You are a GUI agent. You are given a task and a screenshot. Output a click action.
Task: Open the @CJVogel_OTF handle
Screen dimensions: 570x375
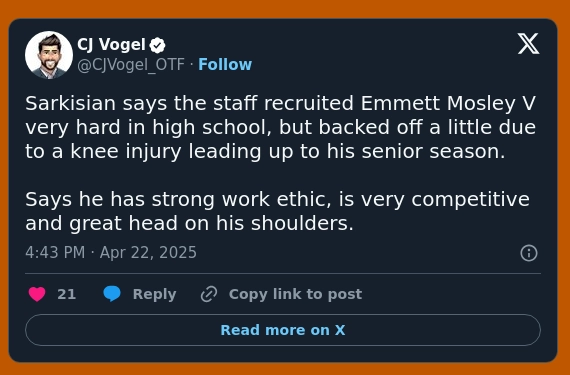point(131,65)
